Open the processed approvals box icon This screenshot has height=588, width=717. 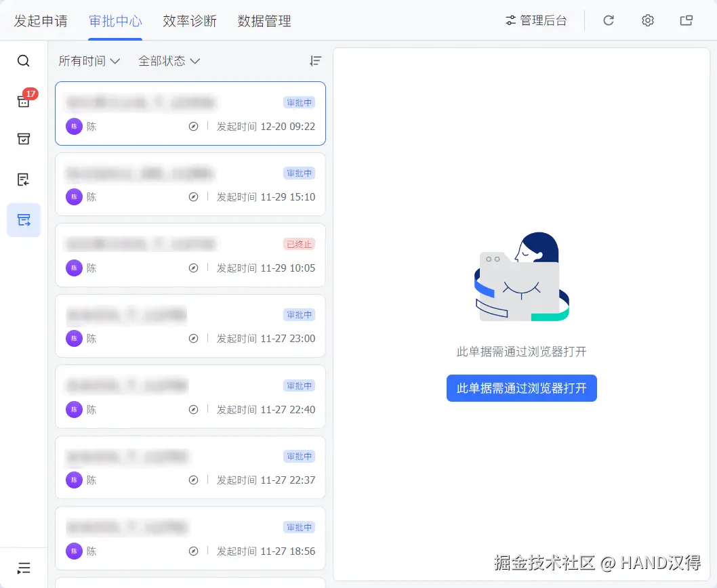tap(23, 139)
